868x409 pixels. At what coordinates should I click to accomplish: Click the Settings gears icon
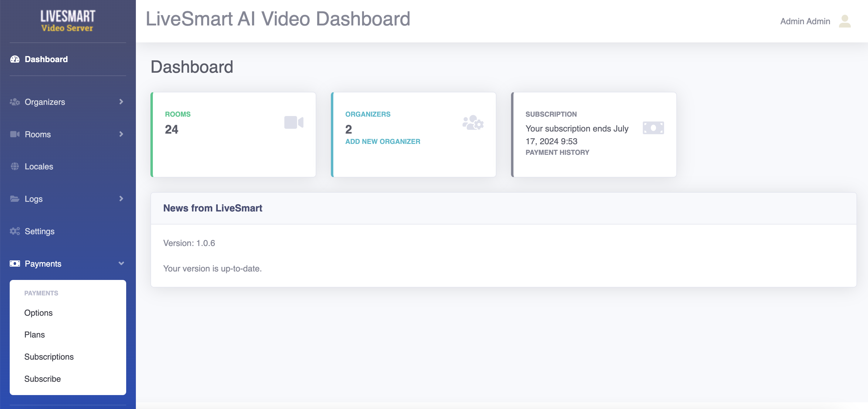click(x=15, y=231)
